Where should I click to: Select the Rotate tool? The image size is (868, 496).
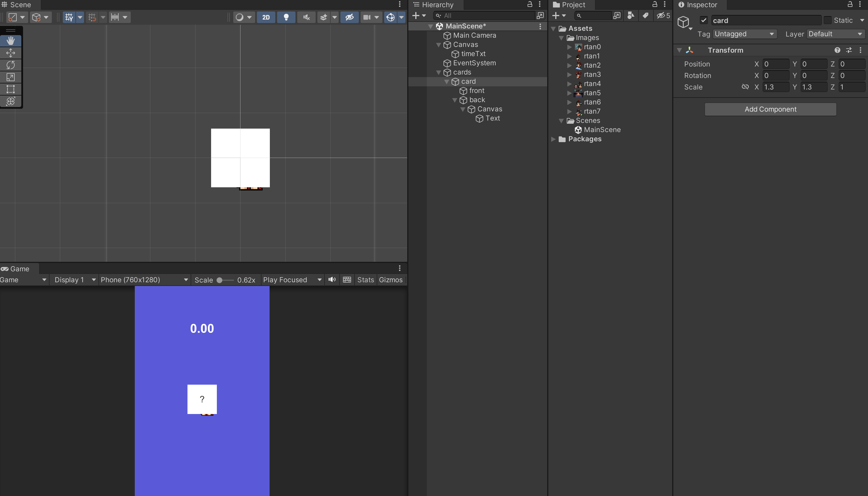click(x=11, y=65)
